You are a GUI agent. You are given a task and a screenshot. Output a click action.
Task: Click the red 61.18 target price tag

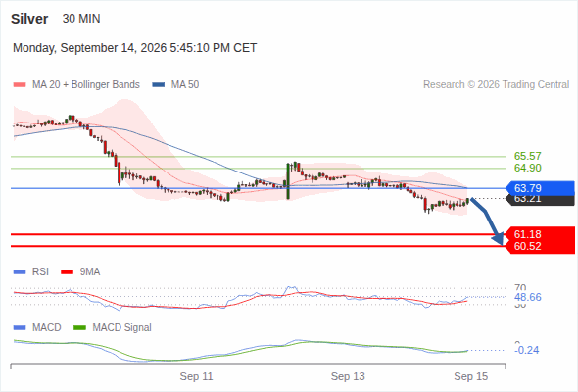click(540, 234)
